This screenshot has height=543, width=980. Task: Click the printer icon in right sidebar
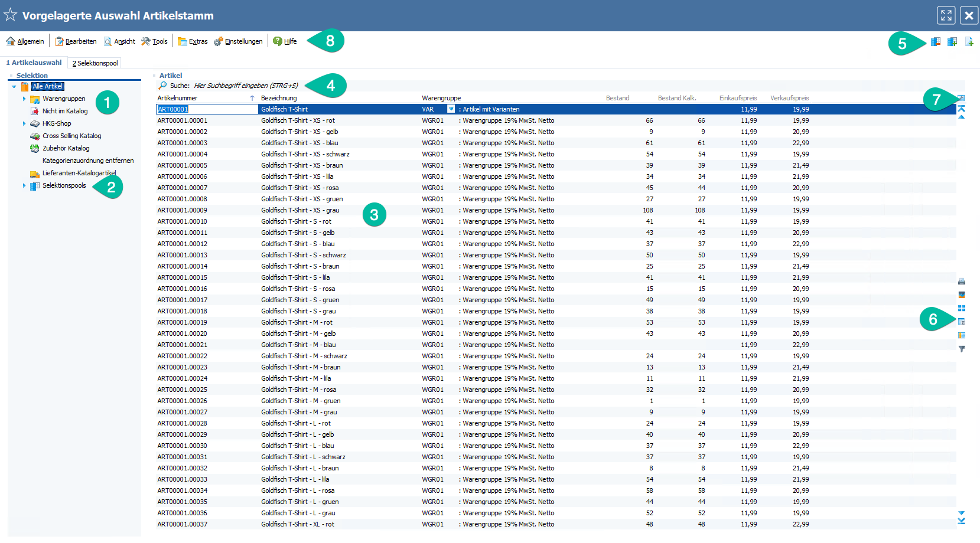pos(962,282)
